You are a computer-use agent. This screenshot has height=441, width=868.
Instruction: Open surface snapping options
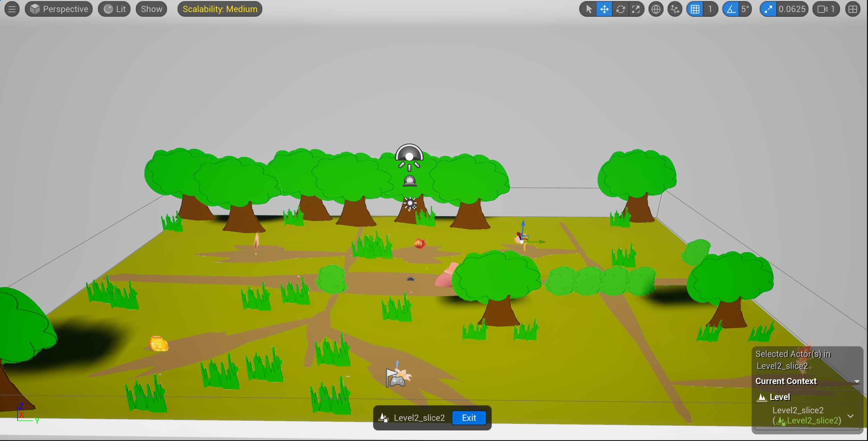tap(675, 9)
